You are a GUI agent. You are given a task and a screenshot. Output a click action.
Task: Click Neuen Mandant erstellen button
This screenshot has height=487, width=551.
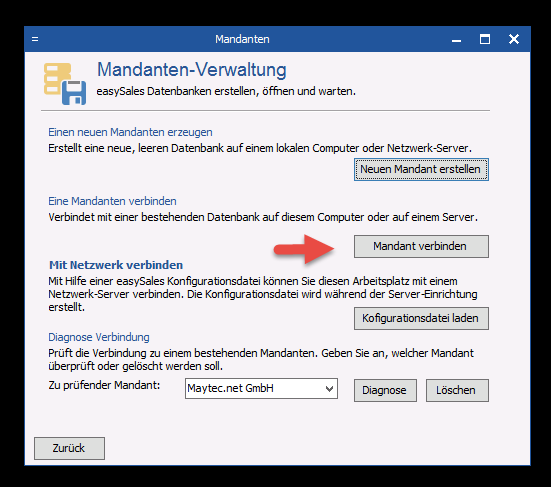coord(421,169)
